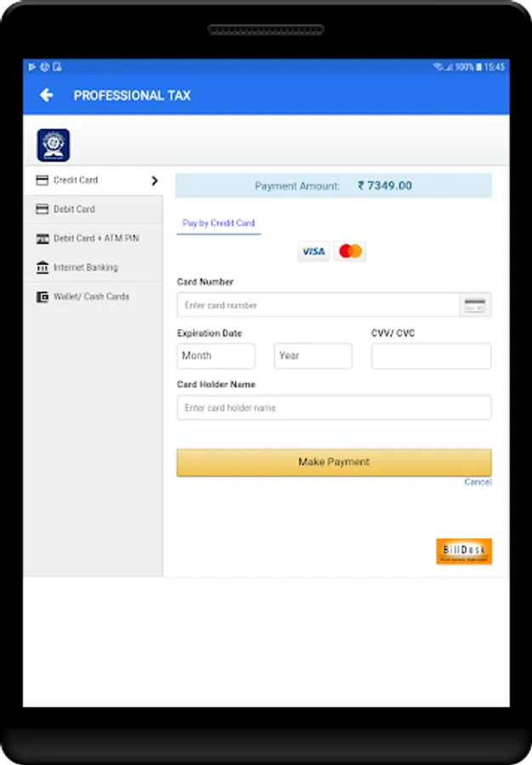
Task: Click the card icon beside card number field
Action: [475, 305]
